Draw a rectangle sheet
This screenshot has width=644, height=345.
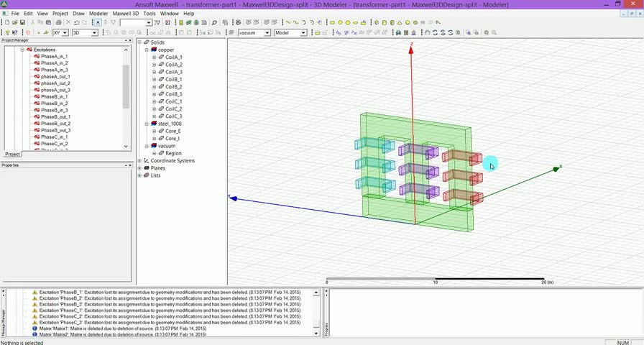coord(332,22)
